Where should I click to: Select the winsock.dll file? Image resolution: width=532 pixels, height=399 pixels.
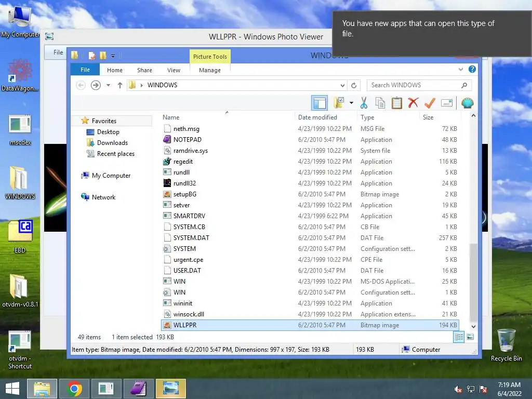310,314
